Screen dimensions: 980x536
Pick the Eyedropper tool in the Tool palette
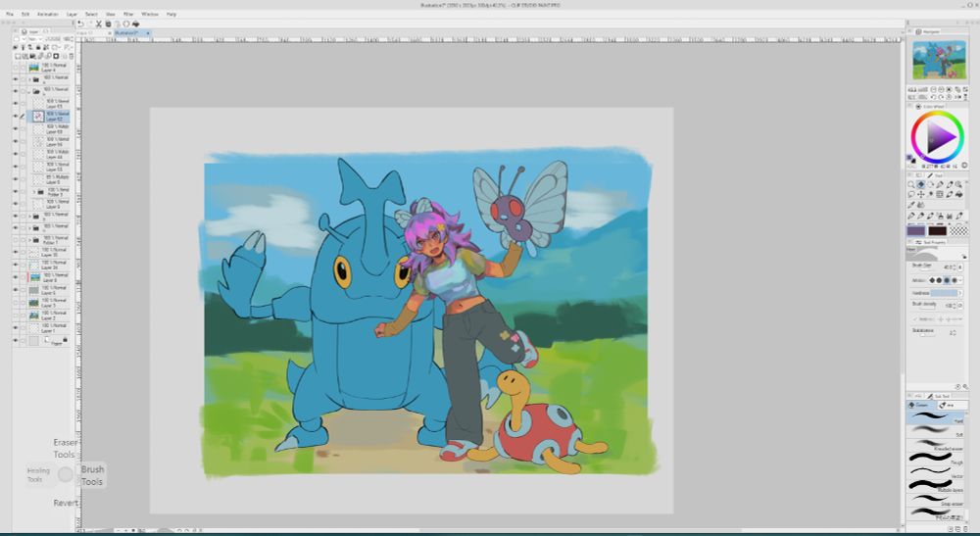(x=911, y=205)
